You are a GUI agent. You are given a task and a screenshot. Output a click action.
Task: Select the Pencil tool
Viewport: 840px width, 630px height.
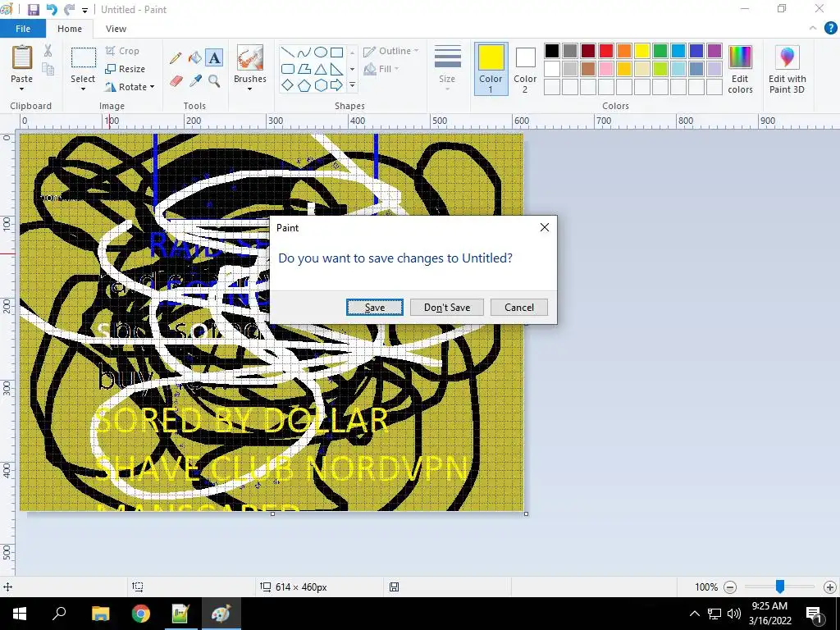[x=176, y=57]
